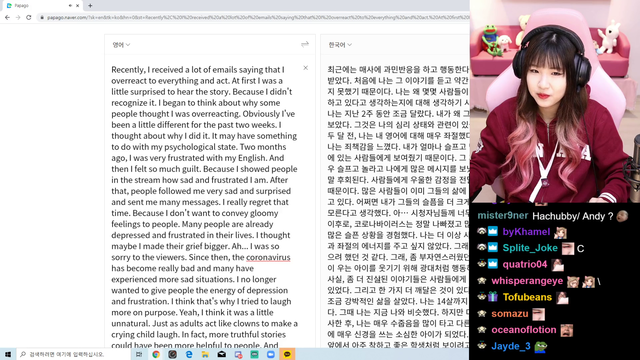The width and height of the screenshot is (640, 360).
Task: Open a new browser tab
Action: pyautogui.click(x=90, y=6)
